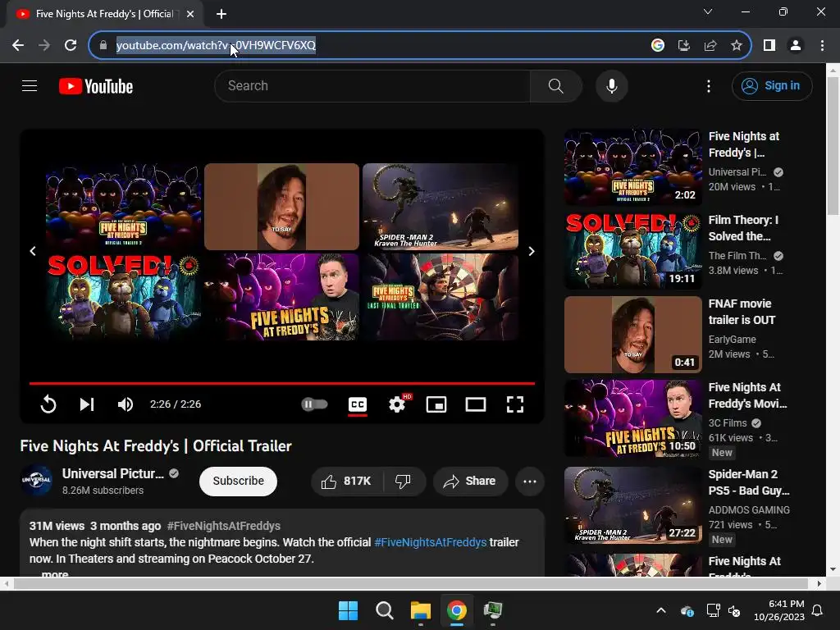Screen dimensions: 840x630
Task: Open more actions ellipsis under video
Action: coord(530,481)
